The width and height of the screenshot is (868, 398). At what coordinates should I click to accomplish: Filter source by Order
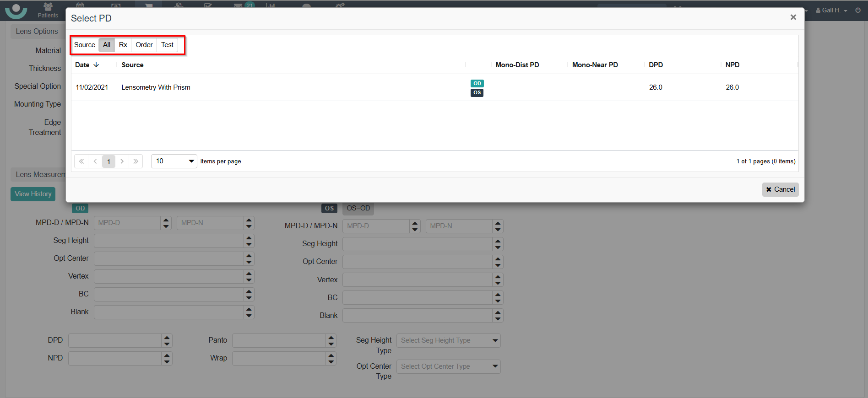coord(144,45)
